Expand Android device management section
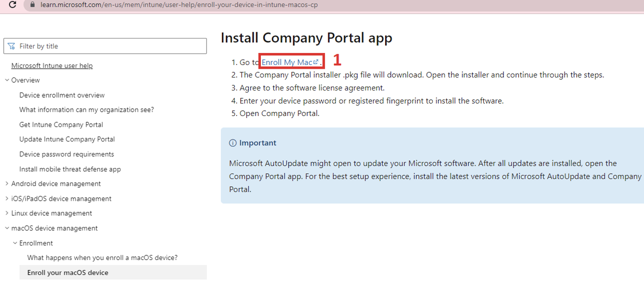644x284 pixels. pyautogui.click(x=7, y=183)
